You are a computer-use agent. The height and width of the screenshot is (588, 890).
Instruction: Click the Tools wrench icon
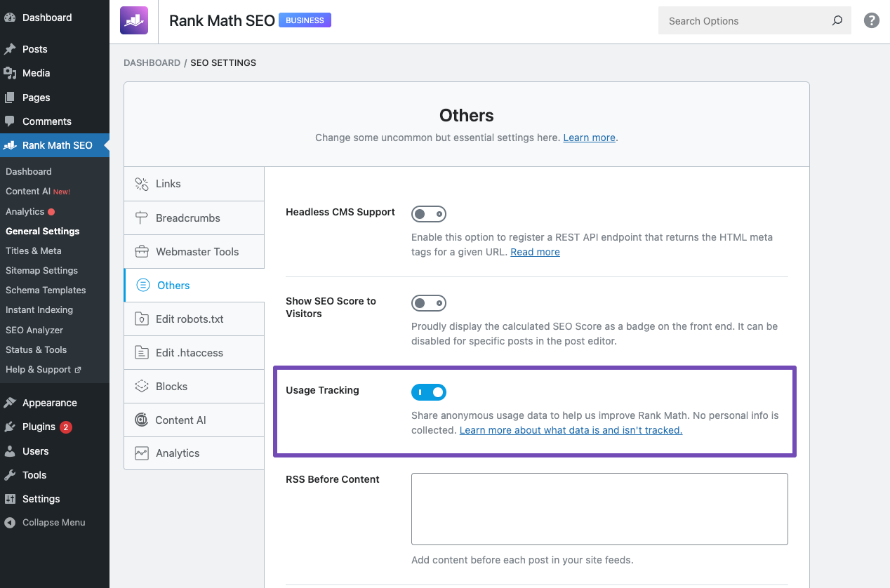coord(10,475)
